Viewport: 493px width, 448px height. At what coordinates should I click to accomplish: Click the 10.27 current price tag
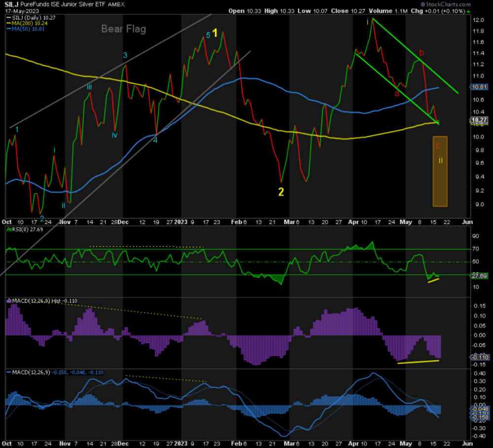point(480,120)
